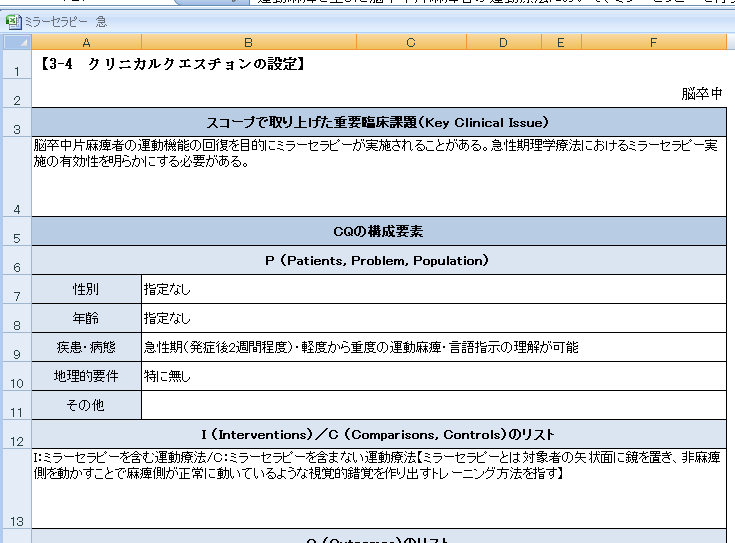The height and width of the screenshot is (543, 735).
Task: Select column A header
Action: coord(86,42)
